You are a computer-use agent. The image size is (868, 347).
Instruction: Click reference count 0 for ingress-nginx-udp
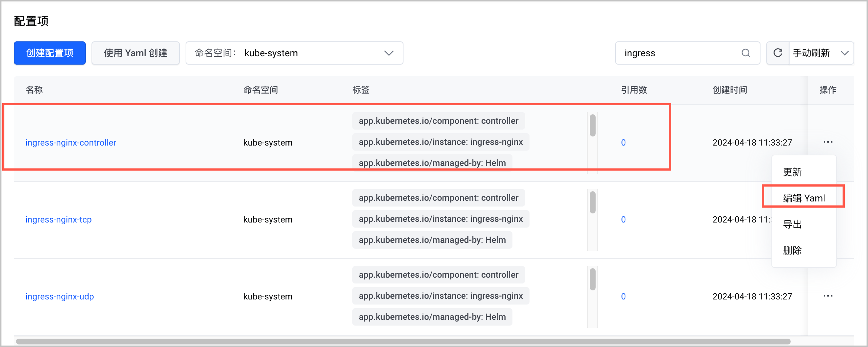tap(623, 297)
